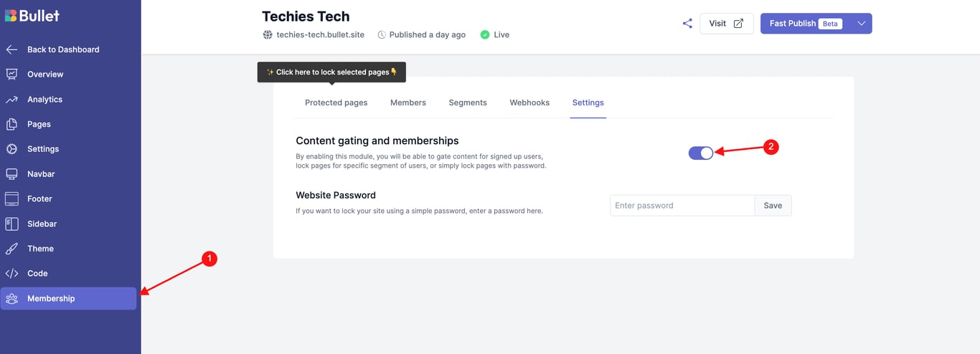Click the Save password button
Screen dimensions: 980x354
[x=773, y=206]
